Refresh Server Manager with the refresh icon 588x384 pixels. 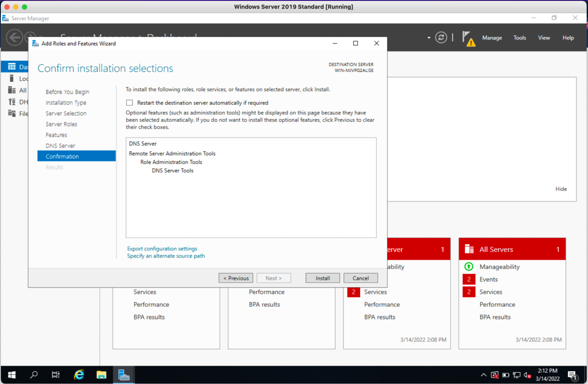441,37
